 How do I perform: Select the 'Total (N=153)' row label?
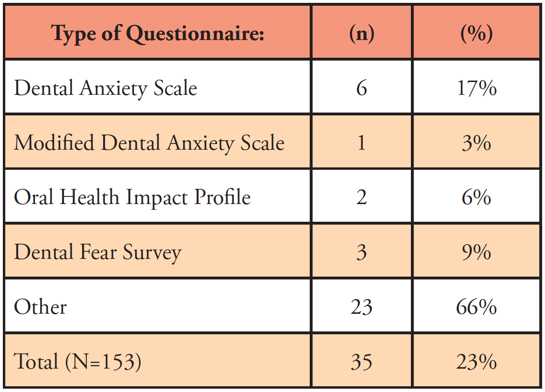click(78, 361)
